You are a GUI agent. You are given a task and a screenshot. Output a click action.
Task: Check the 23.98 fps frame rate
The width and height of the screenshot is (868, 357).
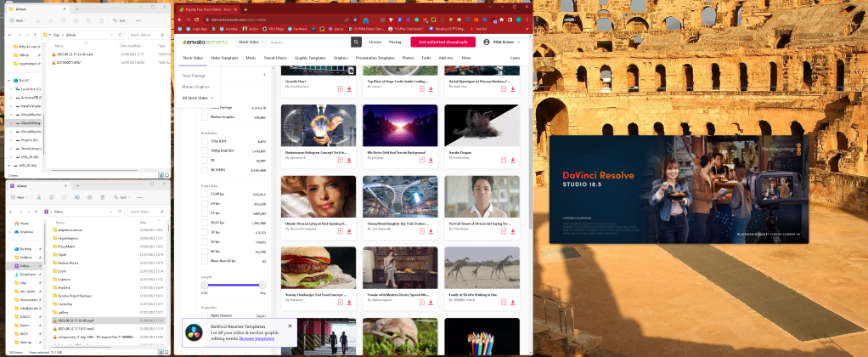(x=205, y=194)
